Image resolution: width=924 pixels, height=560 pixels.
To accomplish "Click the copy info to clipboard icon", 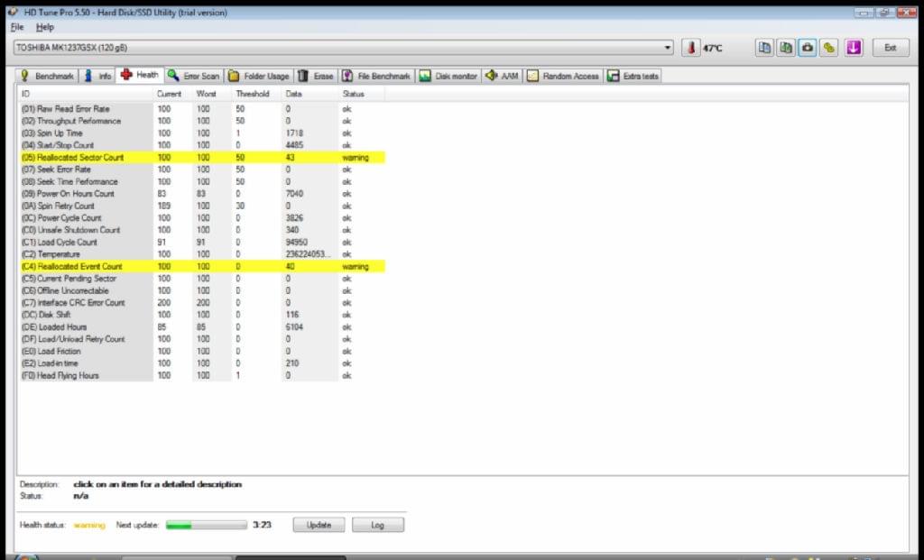I will coord(764,48).
